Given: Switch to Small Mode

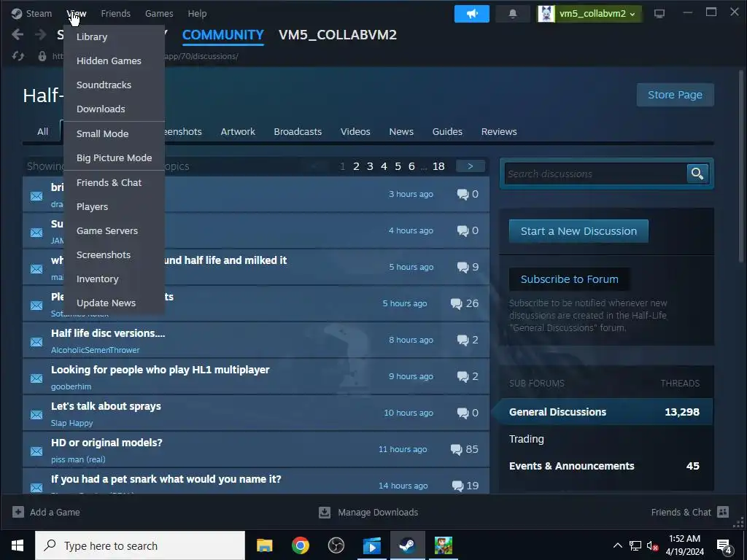Looking at the screenshot, I should click(x=115, y=134).
